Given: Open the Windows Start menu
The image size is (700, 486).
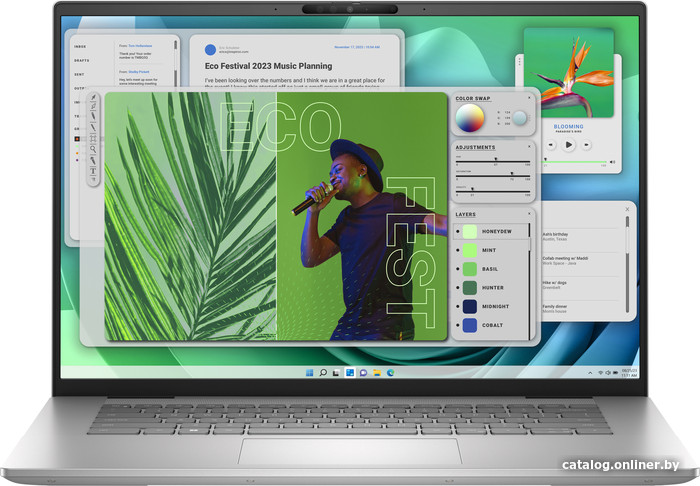Looking at the screenshot, I should point(309,372).
